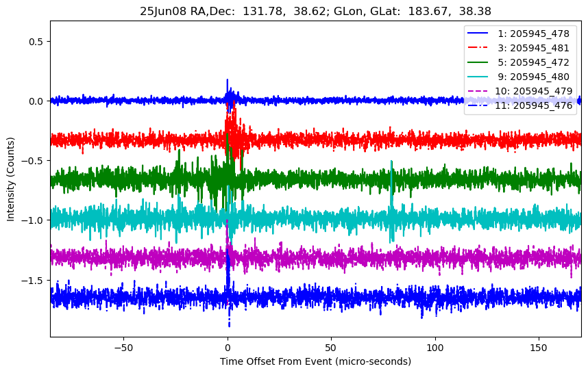The height and width of the screenshot is (373, 588).
Task: Click the y-axis tick label 0.0
Action: 36,101
